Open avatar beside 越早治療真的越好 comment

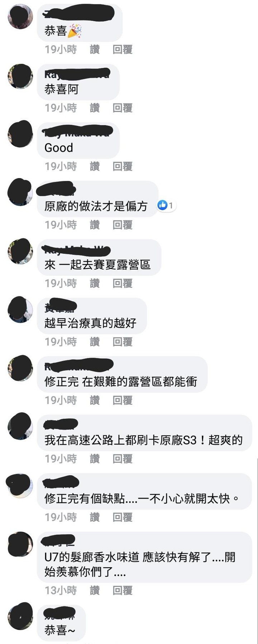(x=20, y=309)
